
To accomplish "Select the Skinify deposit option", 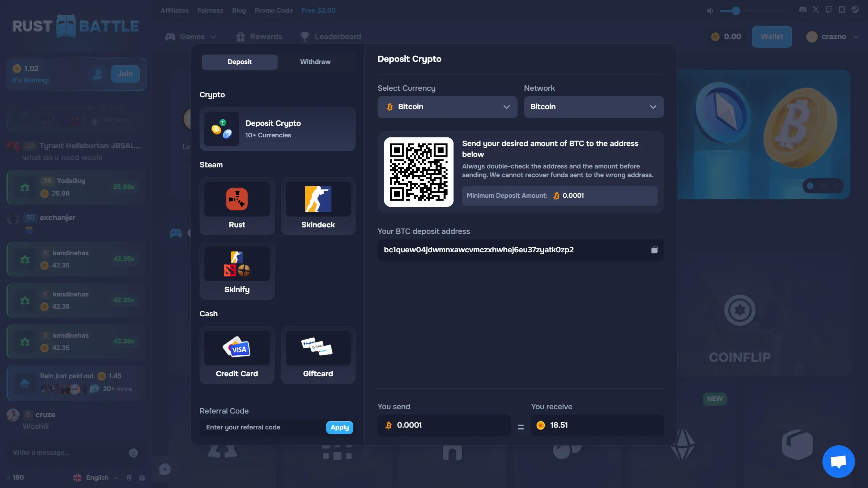I will (x=237, y=271).
